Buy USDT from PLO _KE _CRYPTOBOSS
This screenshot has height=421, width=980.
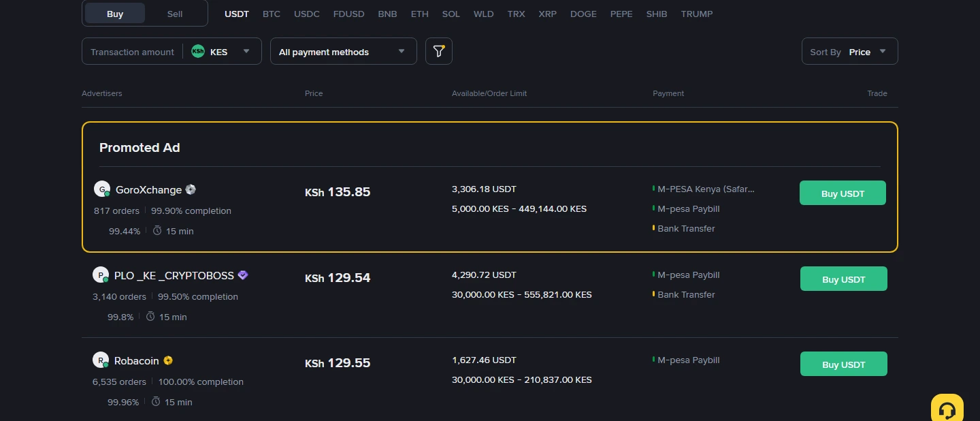(844, 279)
